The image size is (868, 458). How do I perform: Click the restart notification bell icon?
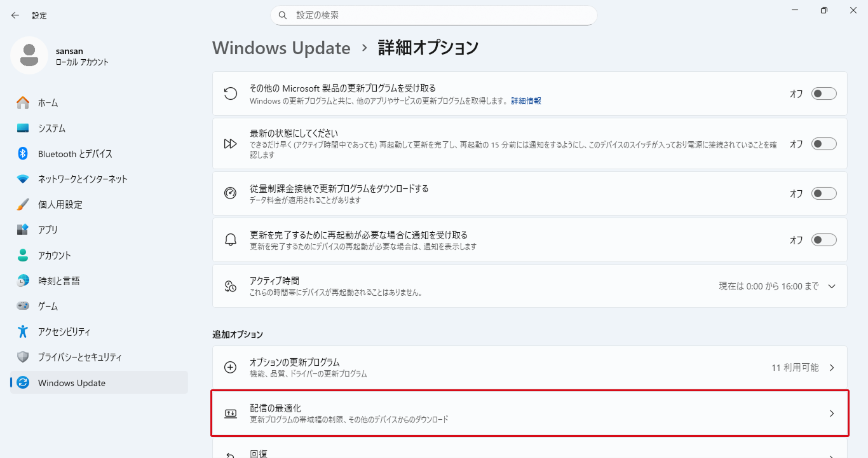pyautogui.click(x=231, y=240)
